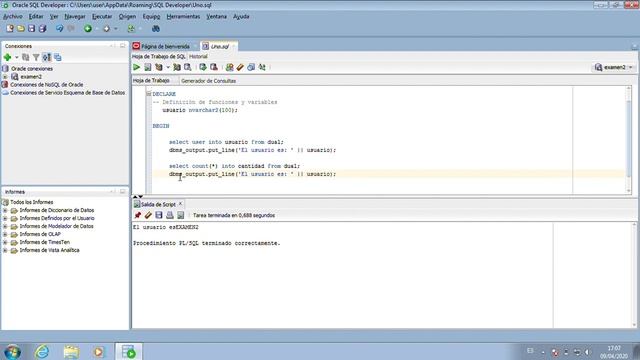Select Todos los Informes tree item
This screenshot has width=640, height=360.
coord(31,202)
